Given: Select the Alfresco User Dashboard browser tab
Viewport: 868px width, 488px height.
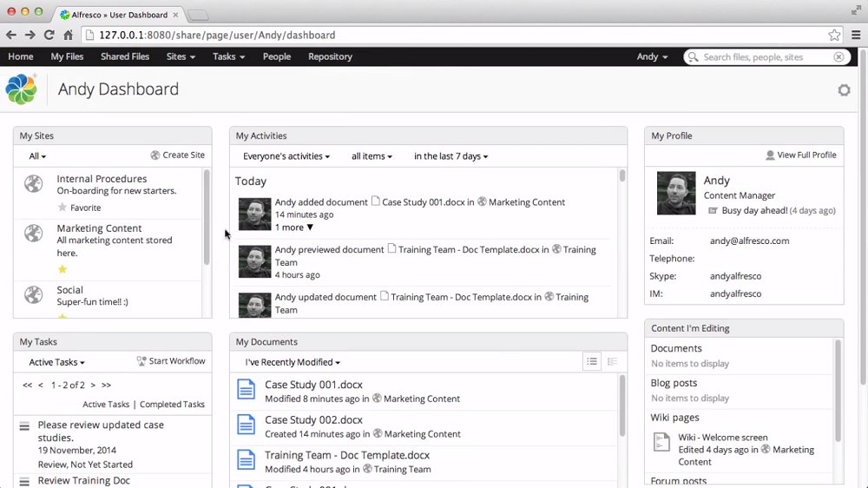Looking at the screenshot, I should pyautogui.click(x=119, y=15).
